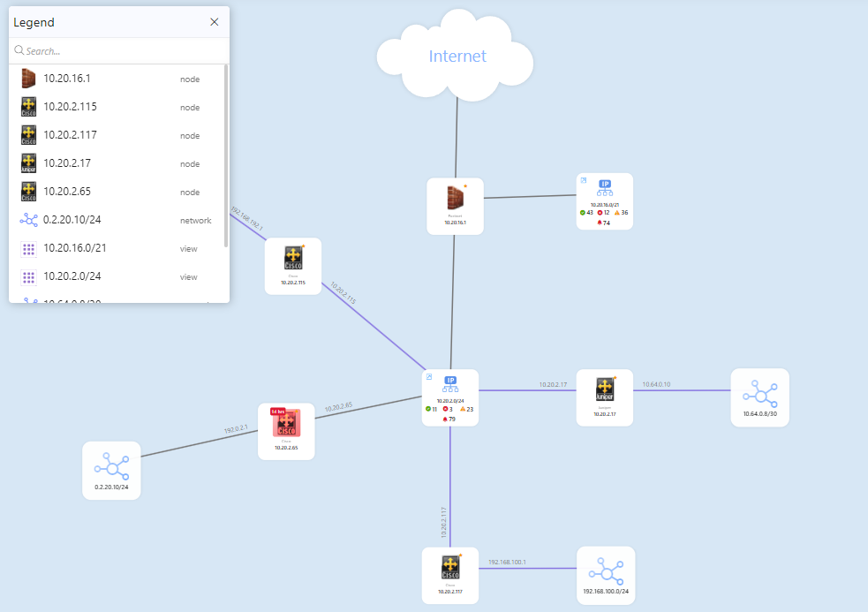The height and width of the screenshot is (612, 868).
Task: Click link label 10.20.2.17 on the map
Action: (x=553, y=384)
